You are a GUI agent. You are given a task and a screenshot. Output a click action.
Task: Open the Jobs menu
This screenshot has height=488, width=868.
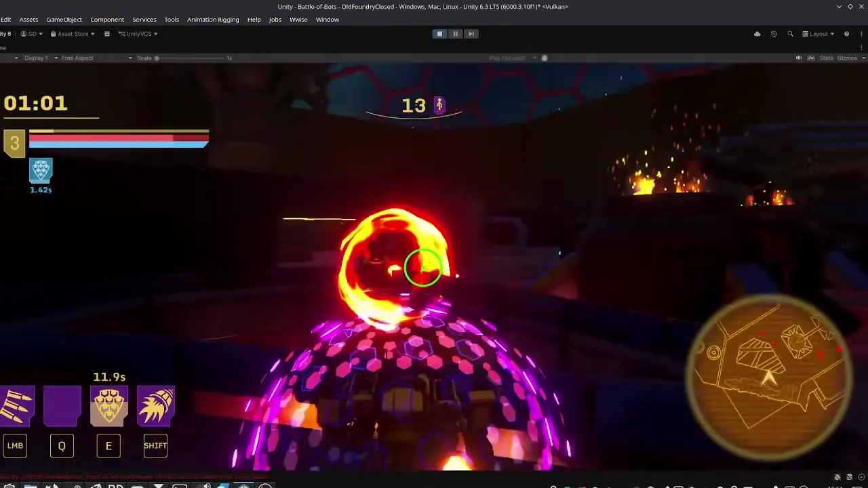click(275, 20)
